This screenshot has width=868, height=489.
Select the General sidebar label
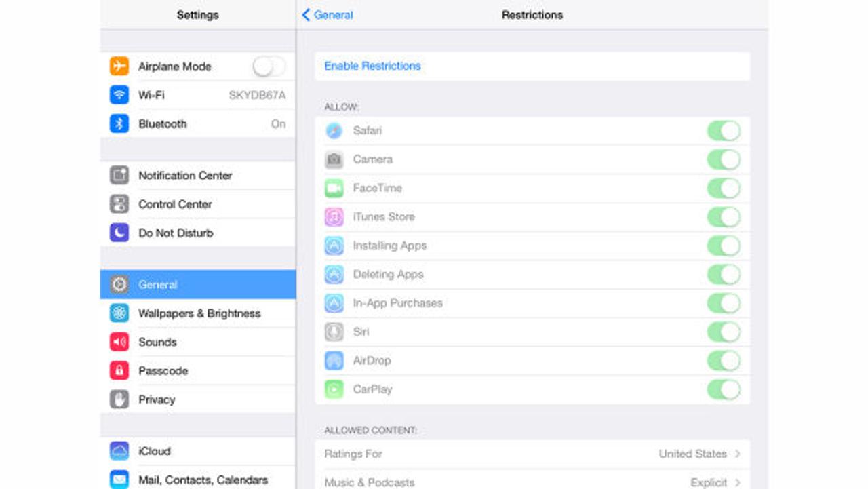point(158,284)
